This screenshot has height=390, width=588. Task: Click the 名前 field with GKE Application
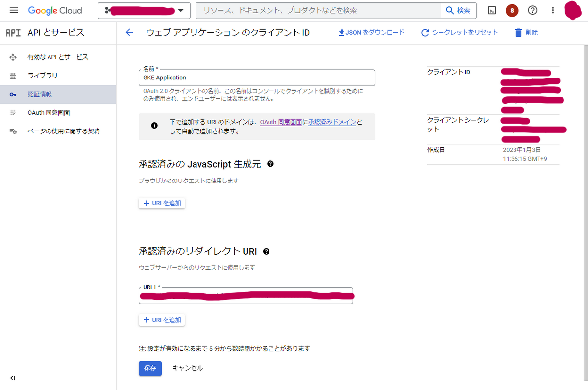pyautogui.click(x=257, y=78)
